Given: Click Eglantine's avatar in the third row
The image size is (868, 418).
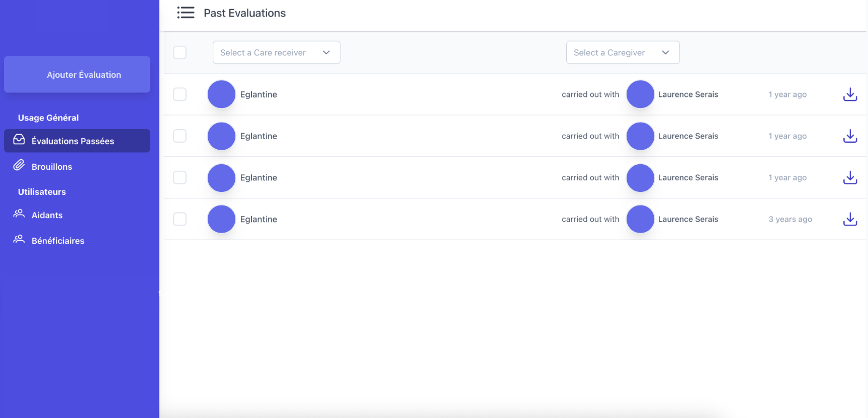Looking at the screenshot, I should click(x=221, y=178).
